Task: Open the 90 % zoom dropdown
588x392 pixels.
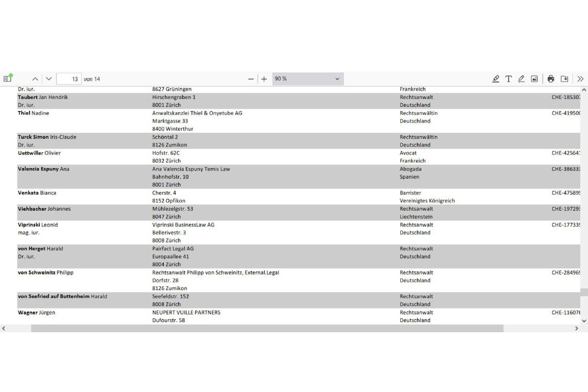Action: (308, 79)
